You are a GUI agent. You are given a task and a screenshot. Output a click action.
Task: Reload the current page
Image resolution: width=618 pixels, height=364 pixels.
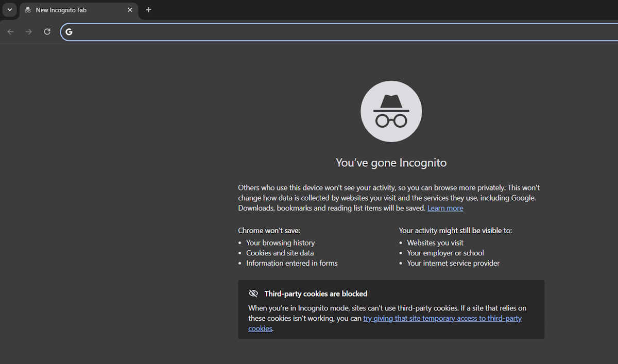(47, 31)
